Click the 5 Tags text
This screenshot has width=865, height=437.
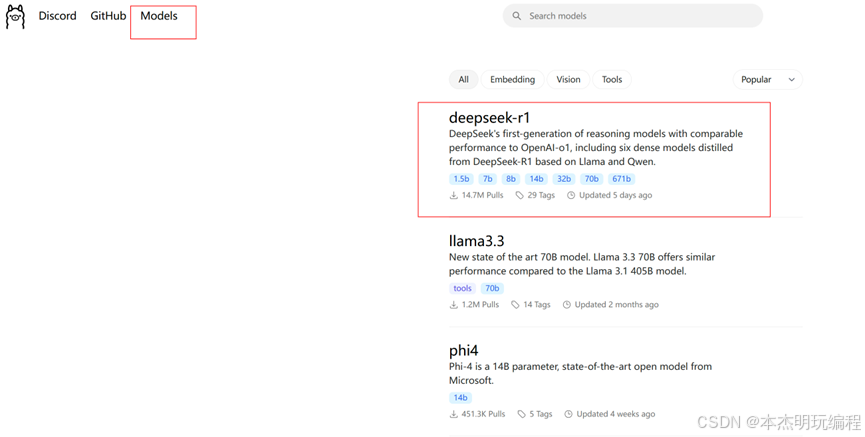(541, 414)
